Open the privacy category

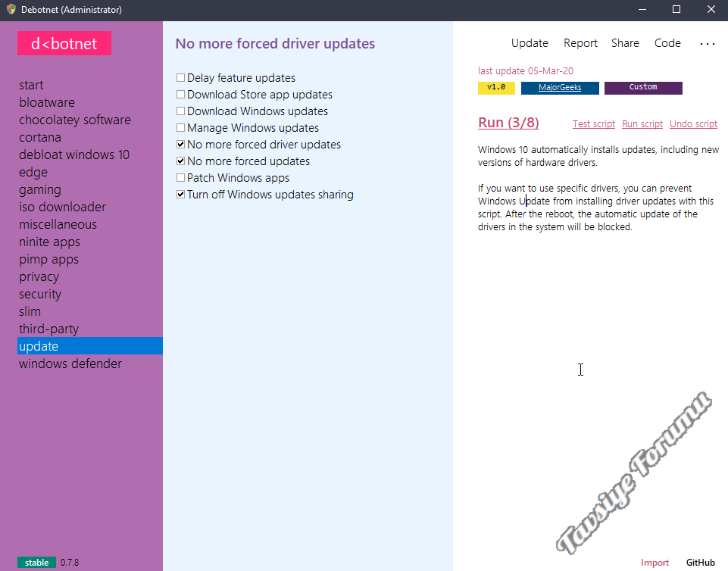39,276
